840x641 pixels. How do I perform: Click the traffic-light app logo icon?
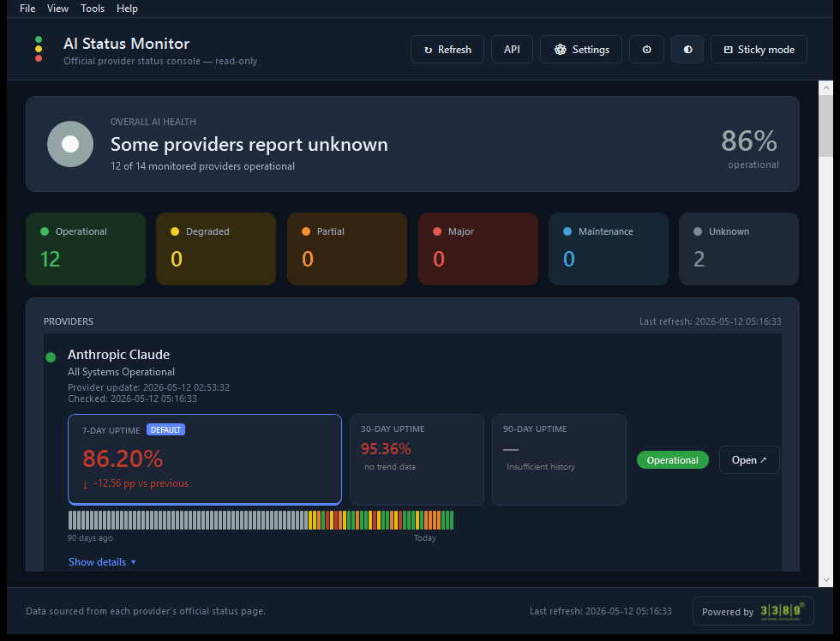point(39,49)
